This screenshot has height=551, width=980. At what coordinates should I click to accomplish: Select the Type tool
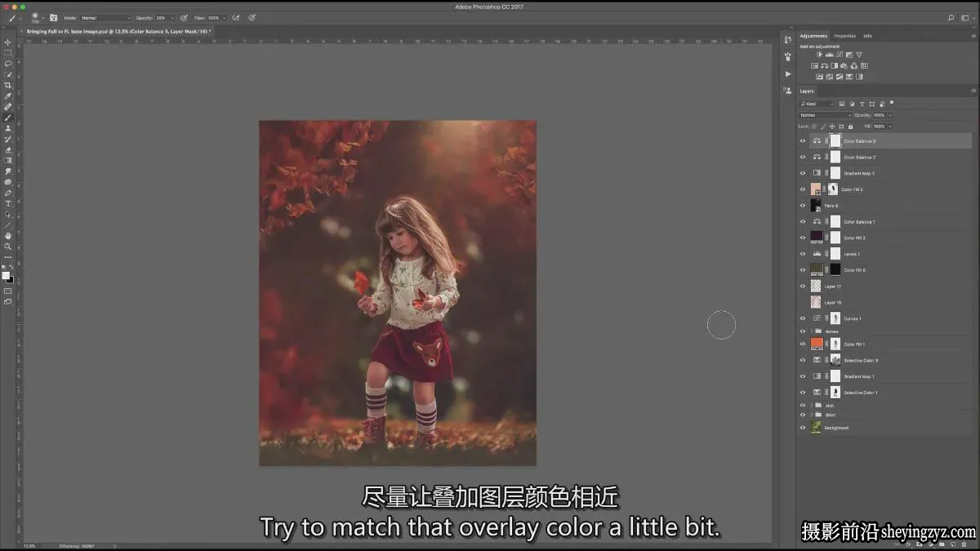point(8,203)
